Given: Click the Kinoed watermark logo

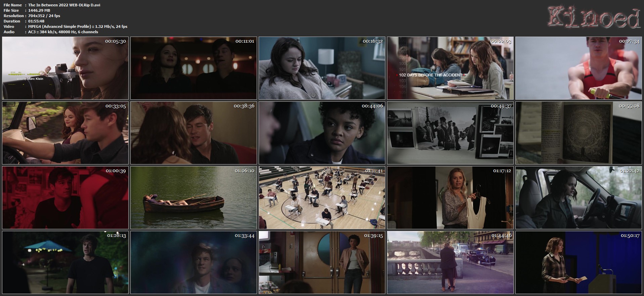Looking at the screenshot, I should [594, 18].
